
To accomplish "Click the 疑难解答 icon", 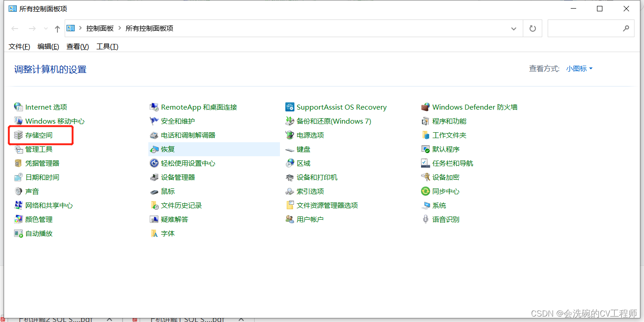I will point(154,219).
